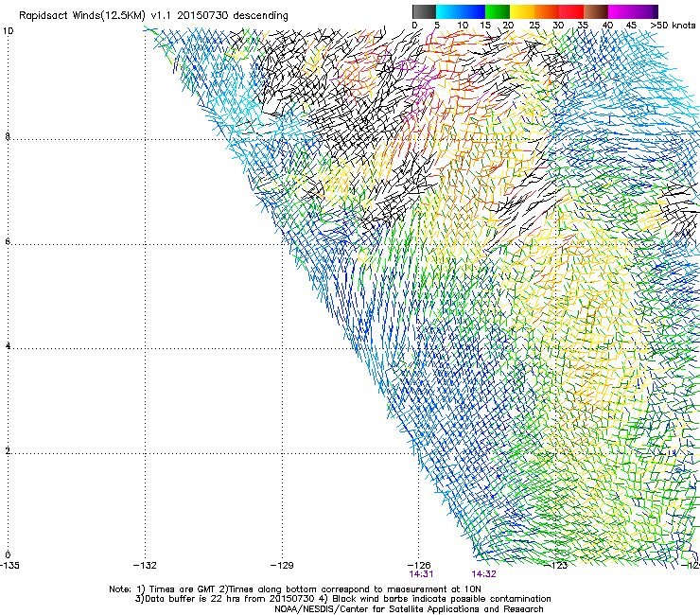Select the green 15-20 knots legend color

[498, 11]
